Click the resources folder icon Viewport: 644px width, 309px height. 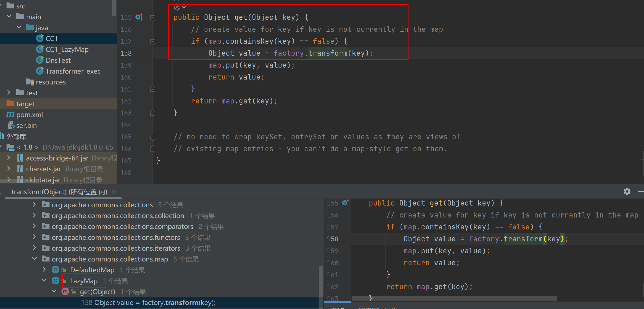[30, 82]
